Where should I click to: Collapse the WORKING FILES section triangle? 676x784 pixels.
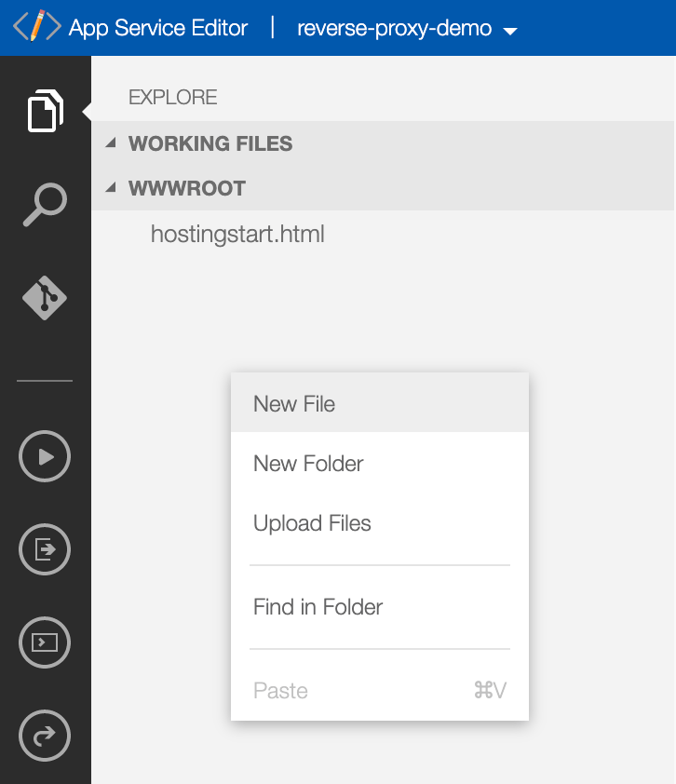[111, 143]
